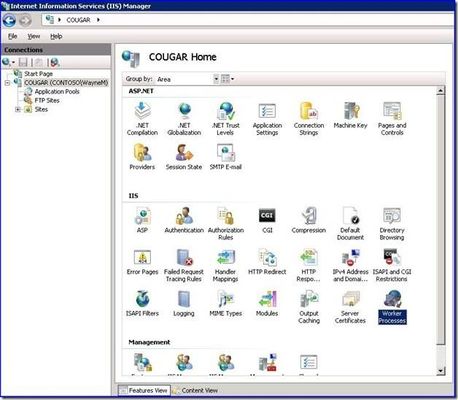Click COUGAR in the address breadcrumb
Image resolution: width=458 pixels, height=400 pixels.
coord(78,20)
